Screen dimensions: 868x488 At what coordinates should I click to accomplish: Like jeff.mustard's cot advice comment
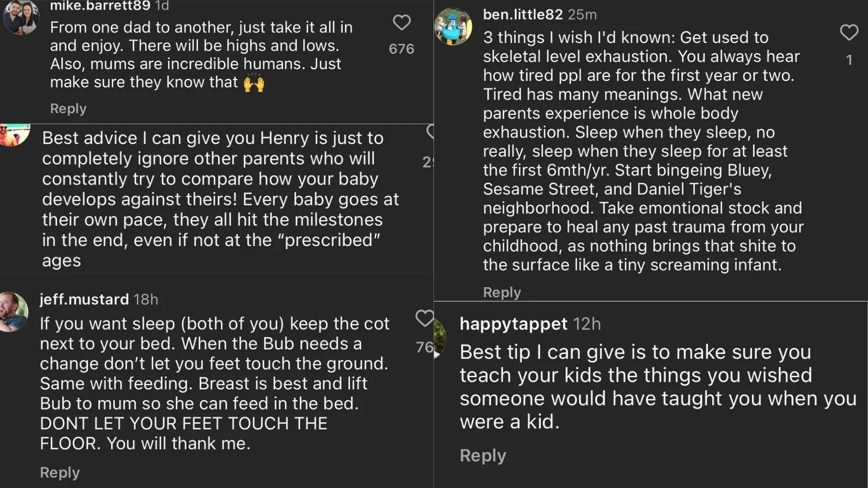(425, 318)
